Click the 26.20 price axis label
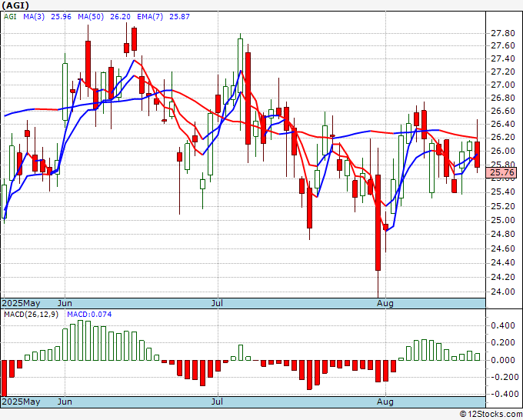This screenshot has height=420, width=523. pyautogui.click(x=503, y=138)
